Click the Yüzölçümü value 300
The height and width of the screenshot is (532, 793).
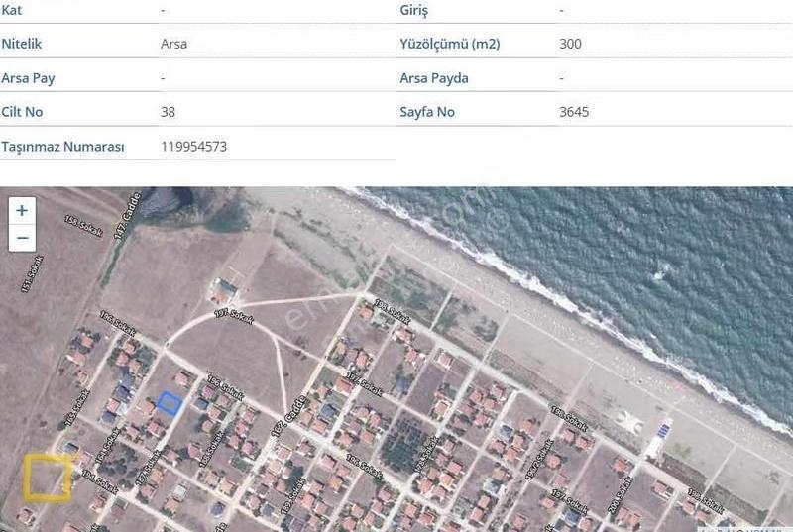pos(571,44)
